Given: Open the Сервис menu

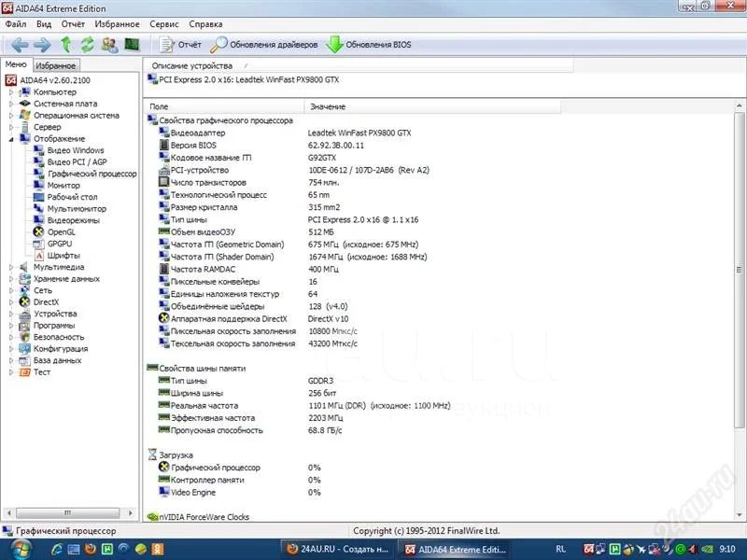Looking at the screenshot, I should (164, 24).
